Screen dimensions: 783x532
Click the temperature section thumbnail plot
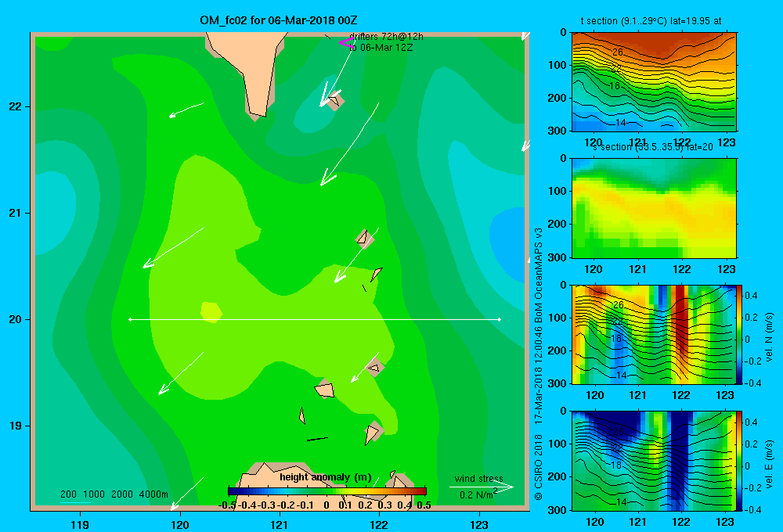[654, 82]
